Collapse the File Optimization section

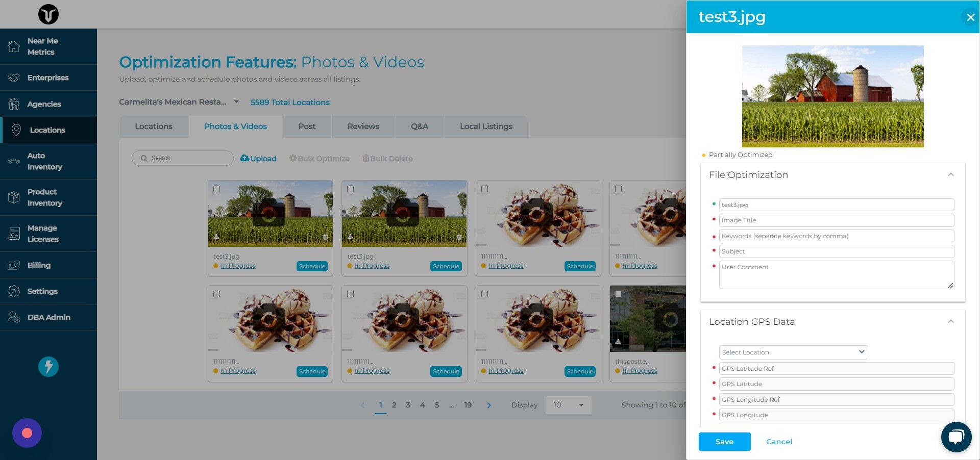(950, 175)
